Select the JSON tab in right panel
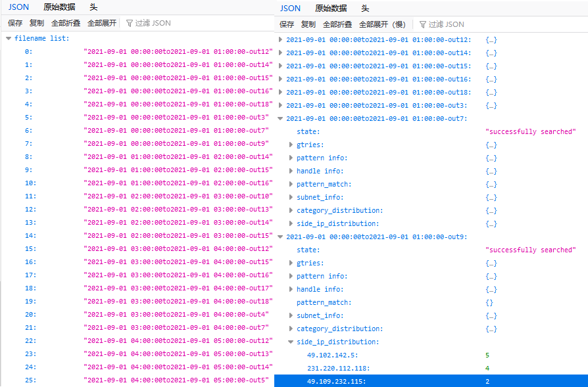This screenshot has height=387, width=588. 290,9
